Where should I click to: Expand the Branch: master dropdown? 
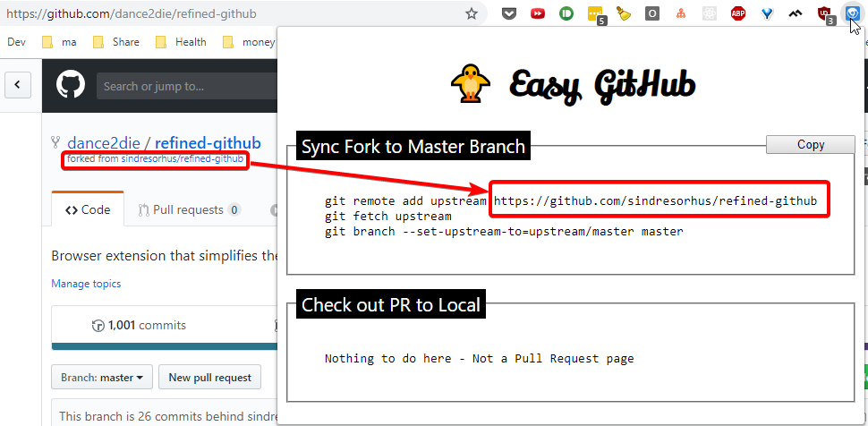click(102, 378)
